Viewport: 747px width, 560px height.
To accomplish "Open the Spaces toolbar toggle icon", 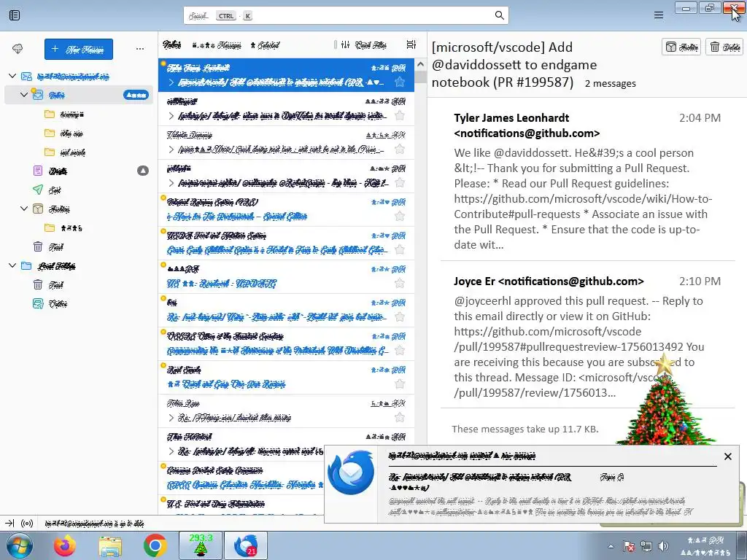I will coord(15,15).
